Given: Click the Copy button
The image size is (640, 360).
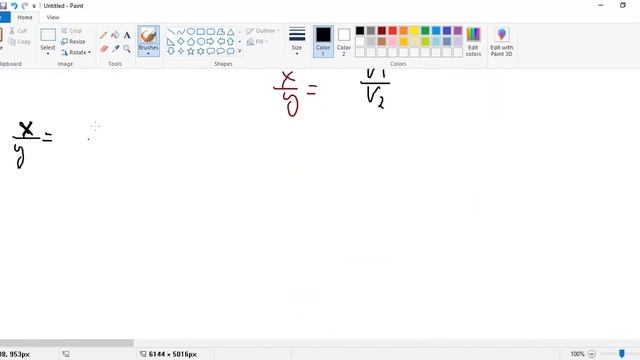Looking at the screenshot, I should (x=20, y=42).
